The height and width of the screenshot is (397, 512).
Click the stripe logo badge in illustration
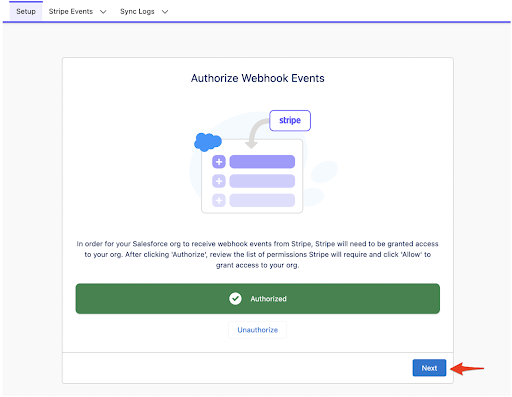tap(290, 120)
